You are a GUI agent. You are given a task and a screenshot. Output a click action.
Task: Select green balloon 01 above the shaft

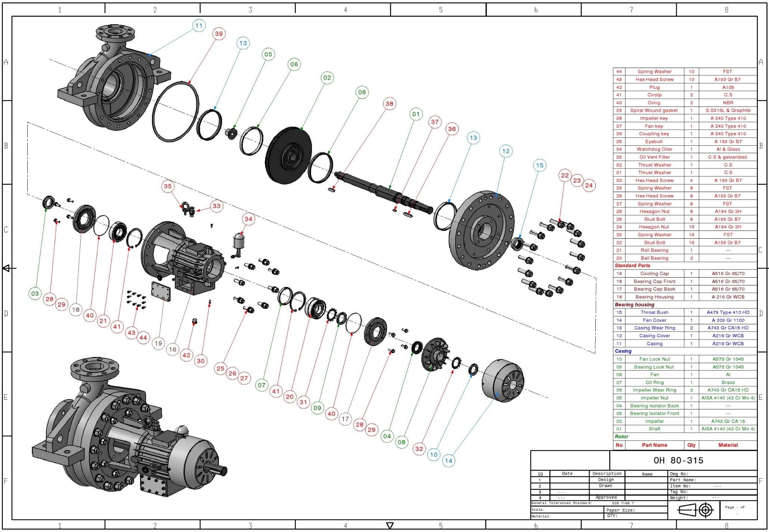click(x=416, y=114)
